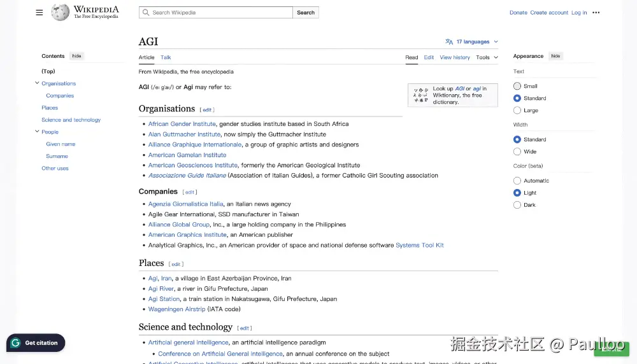Viewport: 637px width, 364px height.
Task: Edit the Science and technology section
Action: (x=244, y=328)
